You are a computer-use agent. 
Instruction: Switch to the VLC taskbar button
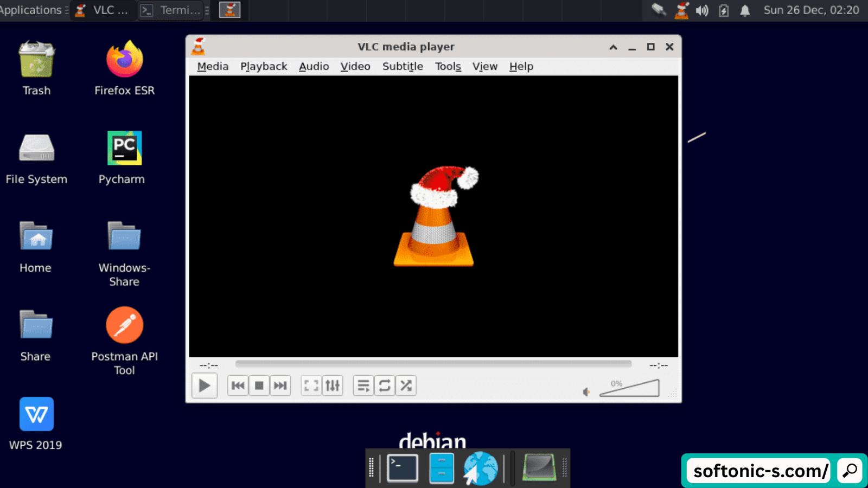[x=103, y=10]
